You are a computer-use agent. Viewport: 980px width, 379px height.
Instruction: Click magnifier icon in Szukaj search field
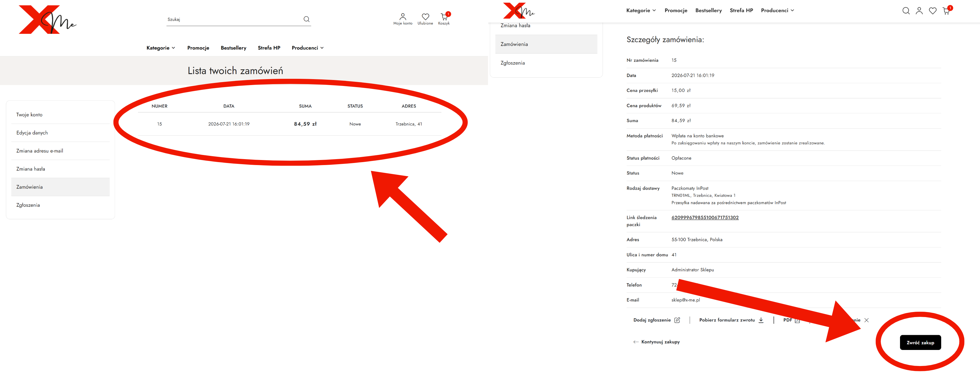pos(306,19)
